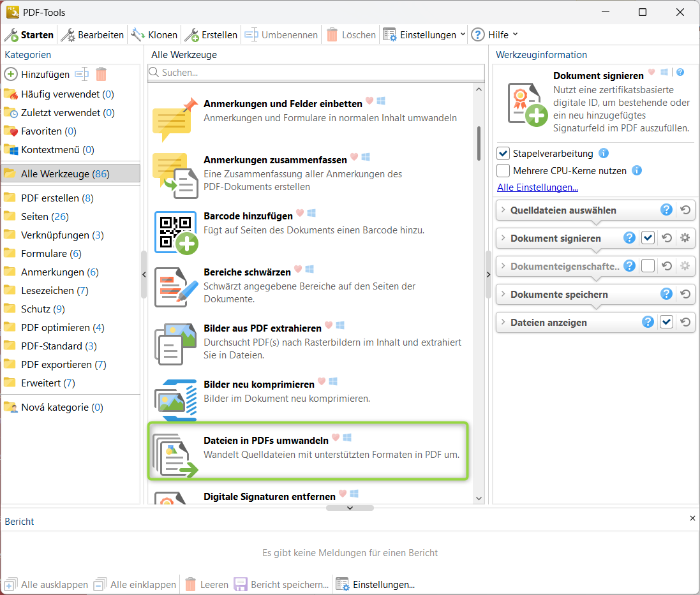Reset the Dateien anzeigen step
Screen dimensions: 700x595
[685, 322]
